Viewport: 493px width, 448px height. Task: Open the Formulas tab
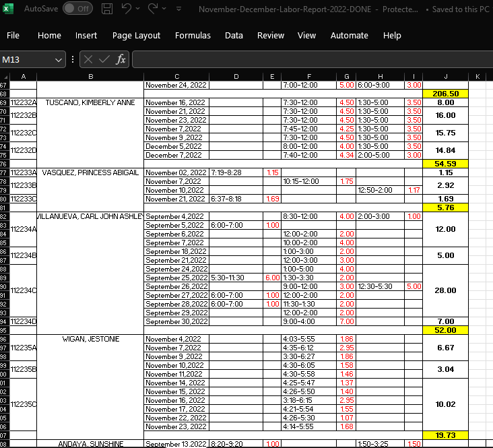click(x=193, y=35)
